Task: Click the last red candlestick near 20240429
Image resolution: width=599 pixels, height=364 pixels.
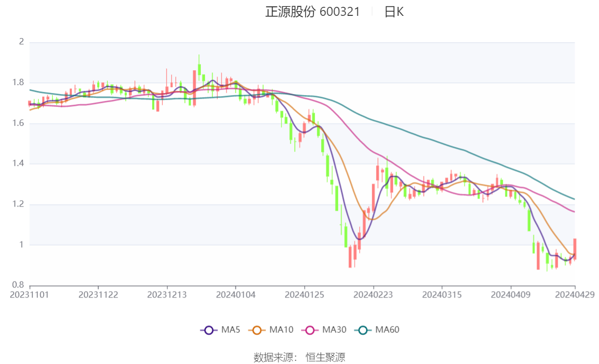Action: pyautogui.click(x=575, y=249)
